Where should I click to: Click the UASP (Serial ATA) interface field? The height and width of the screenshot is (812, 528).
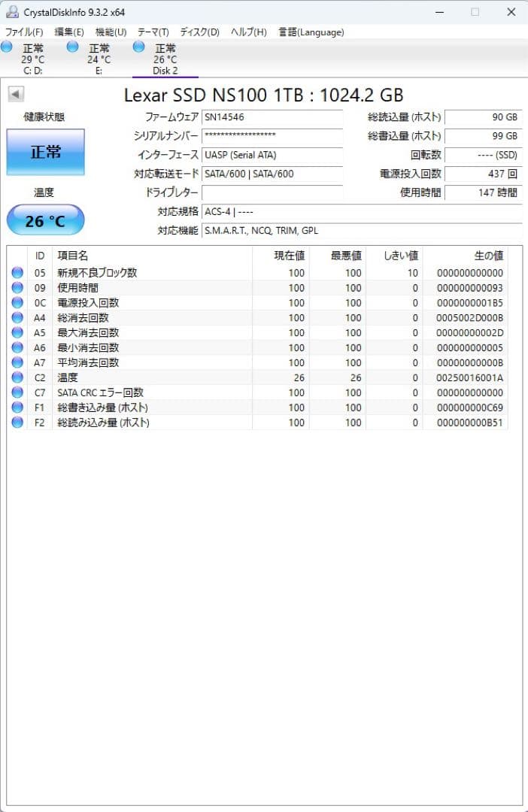[x=272, y=155]
